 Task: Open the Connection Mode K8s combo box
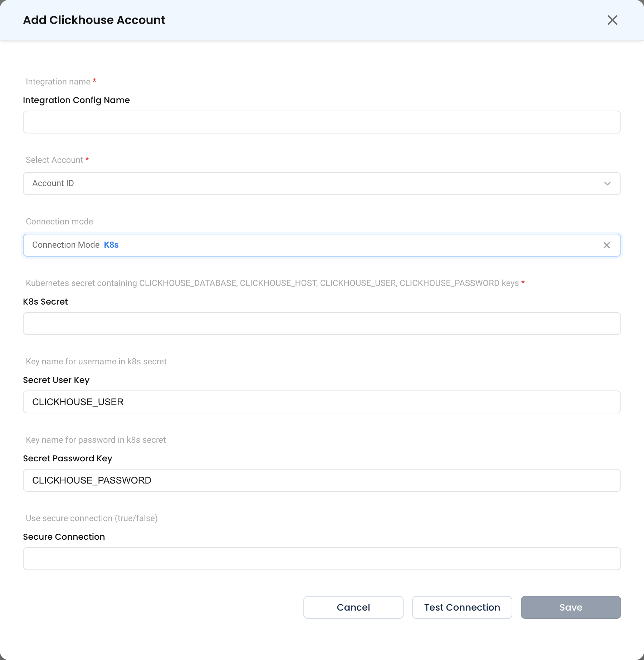[322, 245]
